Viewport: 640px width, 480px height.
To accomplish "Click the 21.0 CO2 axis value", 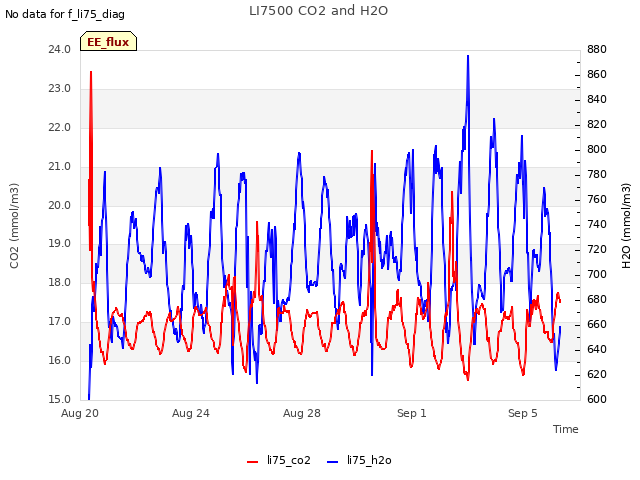I will 60,167.
